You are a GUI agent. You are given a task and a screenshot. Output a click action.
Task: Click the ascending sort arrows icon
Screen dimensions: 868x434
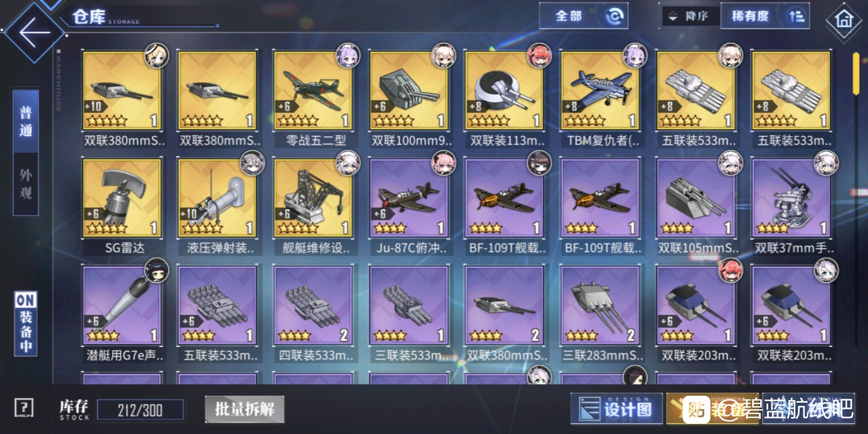coord(796,16)
